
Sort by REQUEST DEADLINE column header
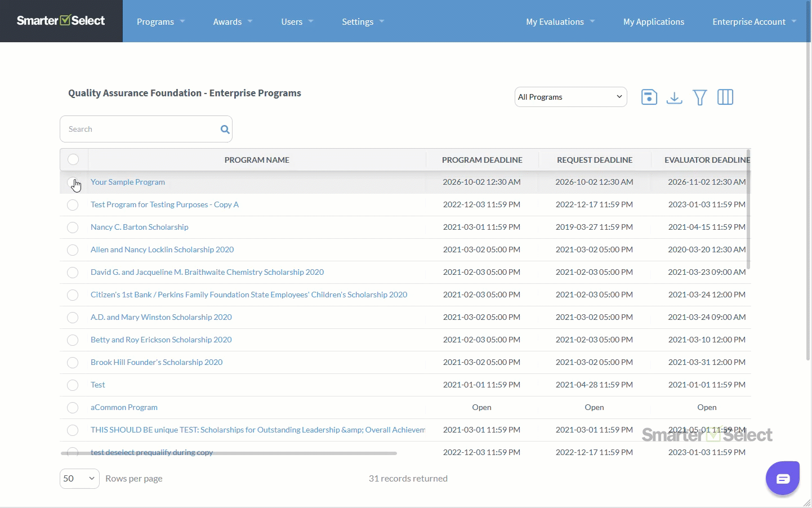coord(595,160)
